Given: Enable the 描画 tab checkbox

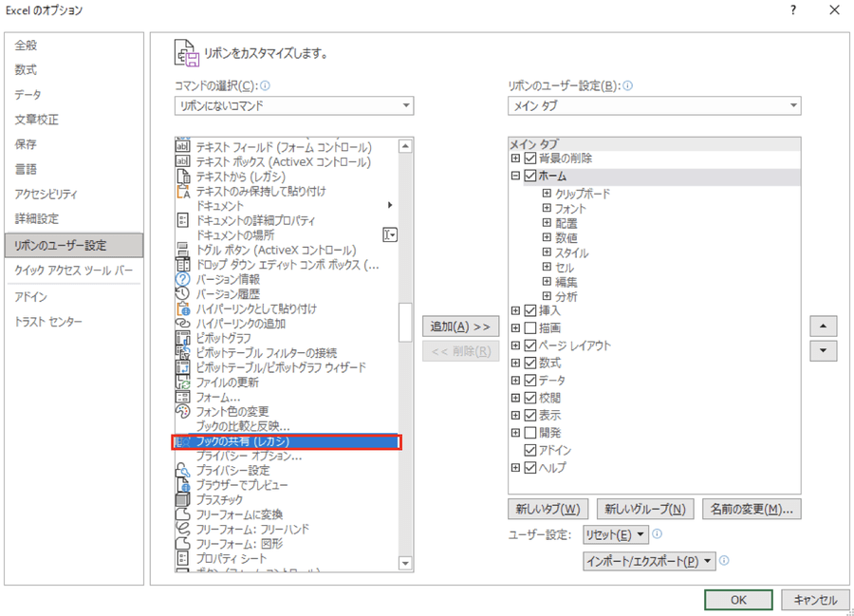Looking at the screenshot, I should point(529,327).
